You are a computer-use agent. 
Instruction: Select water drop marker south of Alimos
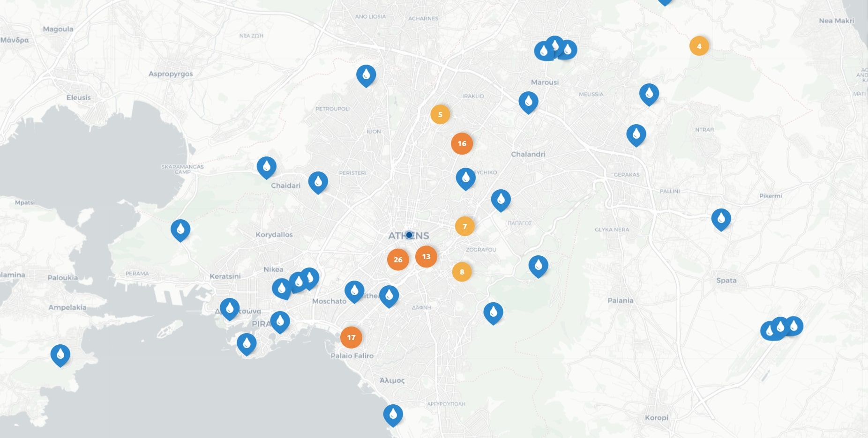393,415
